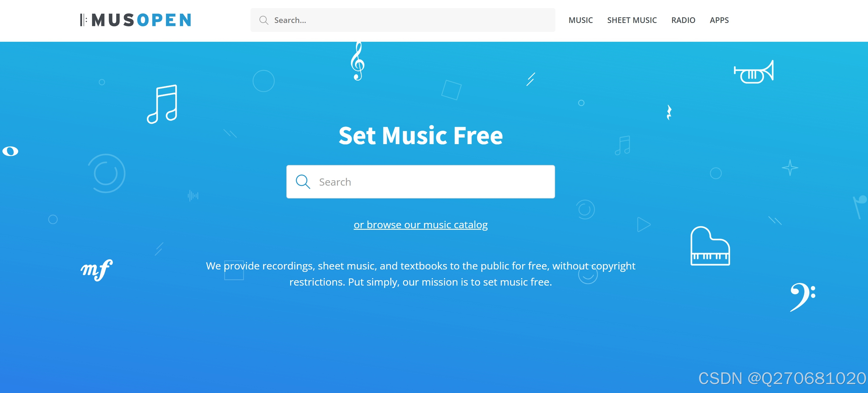The height and width of the screenshot is (393, 868).
Task: Click the bass clef icon
Action: coord(803,297)
